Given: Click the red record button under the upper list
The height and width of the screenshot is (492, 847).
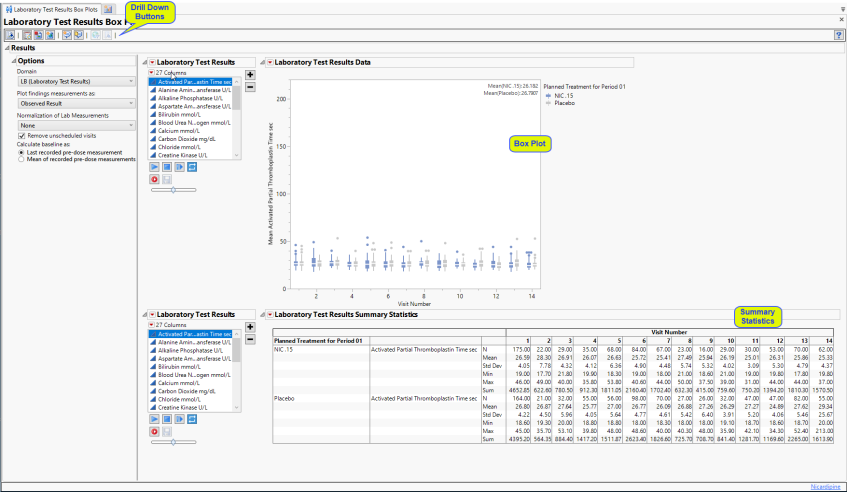Looking at the screenshot, I should pyautogui.click(x=153, y=180).
